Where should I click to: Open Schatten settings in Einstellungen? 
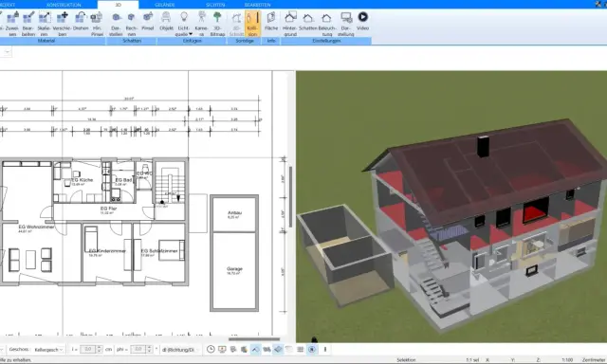tap(307, 21)
